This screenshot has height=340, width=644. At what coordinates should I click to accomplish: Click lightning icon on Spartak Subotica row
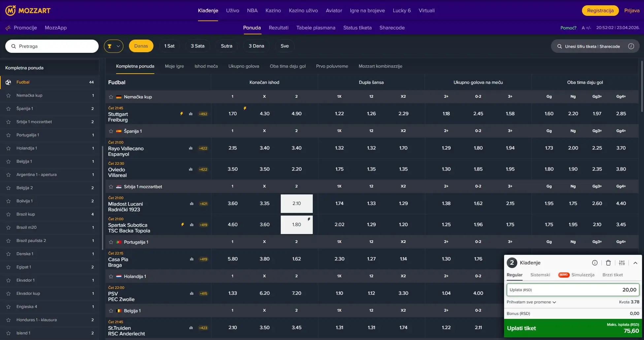pyautogui.click(x=182, y=225)
